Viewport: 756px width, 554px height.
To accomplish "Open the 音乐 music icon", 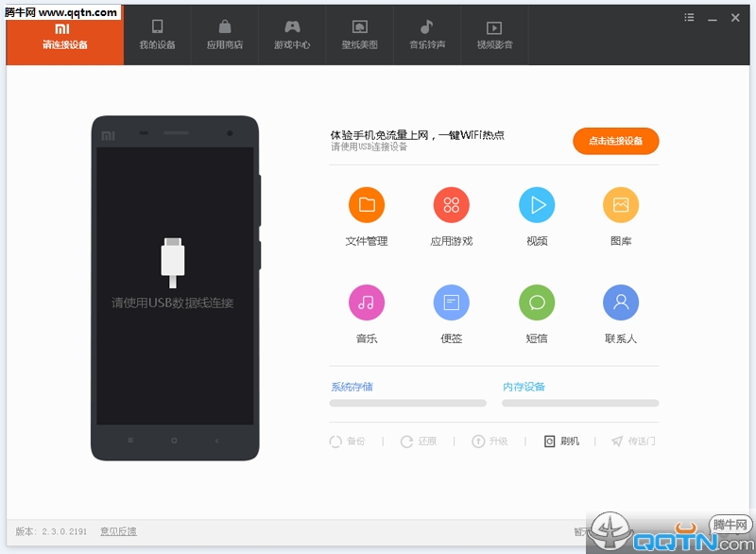I will click(367, 303).
